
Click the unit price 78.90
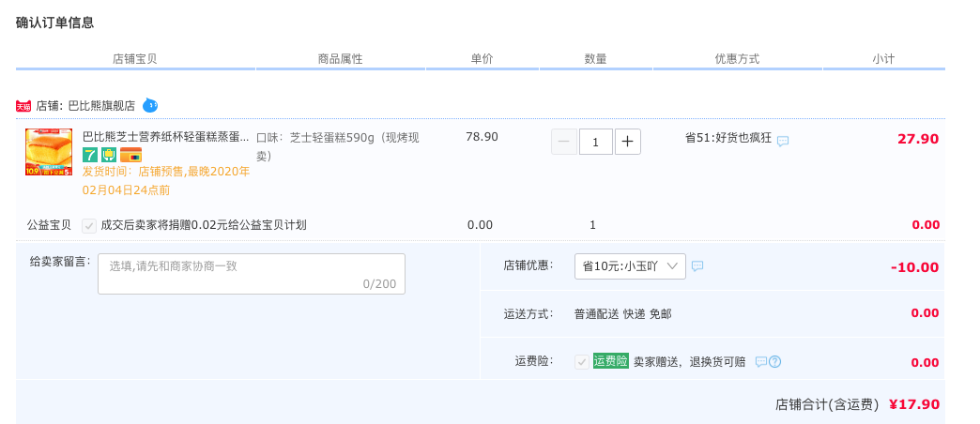pyautogui.click(x=482, y=137)
